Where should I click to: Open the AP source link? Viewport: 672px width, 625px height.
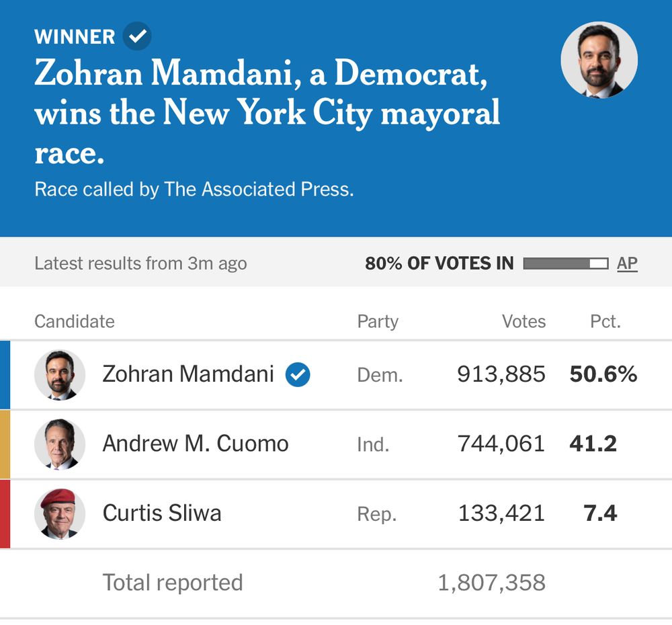click(627, 263)
